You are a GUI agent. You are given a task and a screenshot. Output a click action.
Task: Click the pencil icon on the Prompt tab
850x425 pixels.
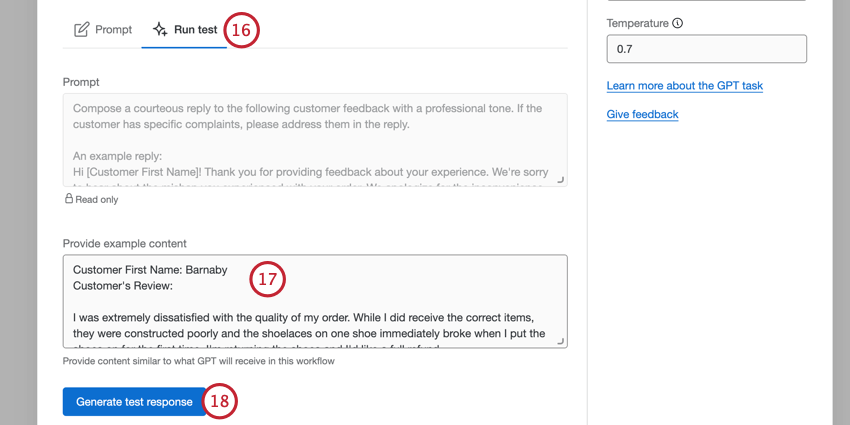(x=82, y=30)
